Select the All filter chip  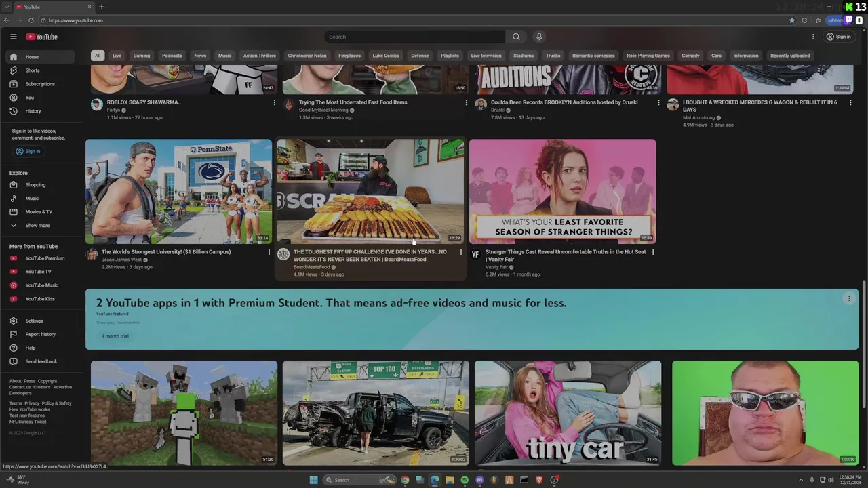pyautogui.click(x=98, y=56)
